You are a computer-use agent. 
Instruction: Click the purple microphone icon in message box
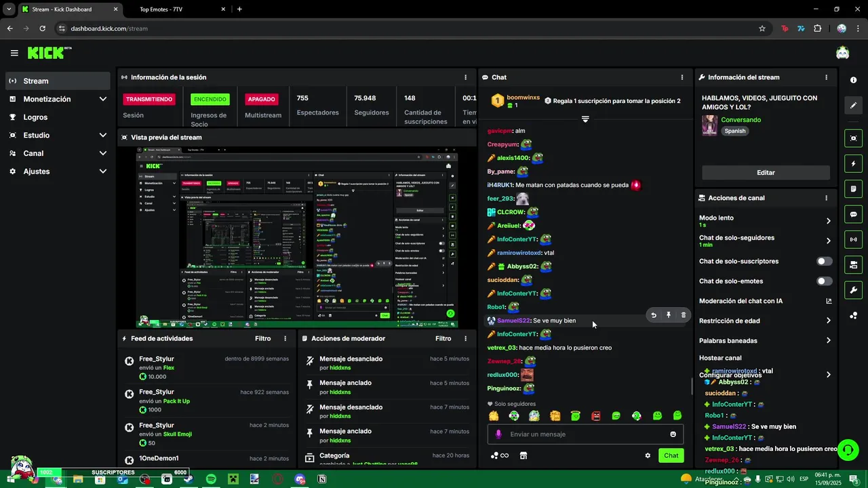498,434
